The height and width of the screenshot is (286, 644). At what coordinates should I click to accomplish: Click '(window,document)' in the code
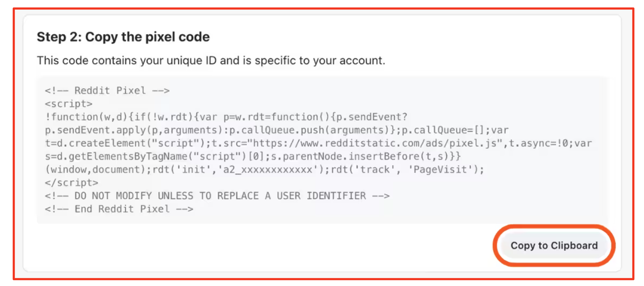click(95, 170)
